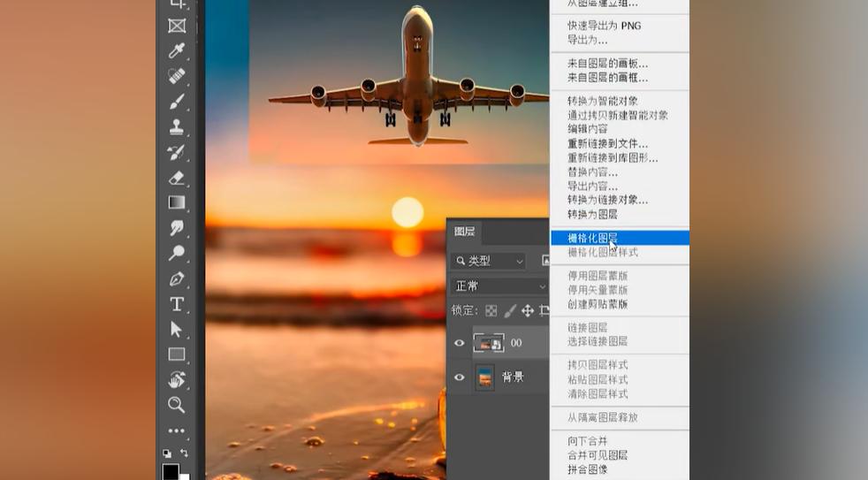Screen dimensions: 868x480
Task: Open the three-dot Edit Toolbar button
Action: point(177,430)
